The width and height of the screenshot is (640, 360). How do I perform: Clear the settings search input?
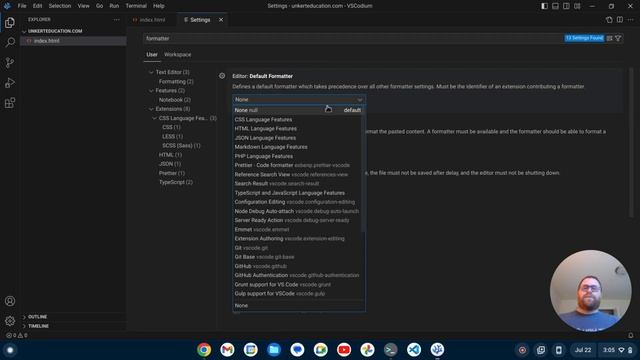pos(609,38)
